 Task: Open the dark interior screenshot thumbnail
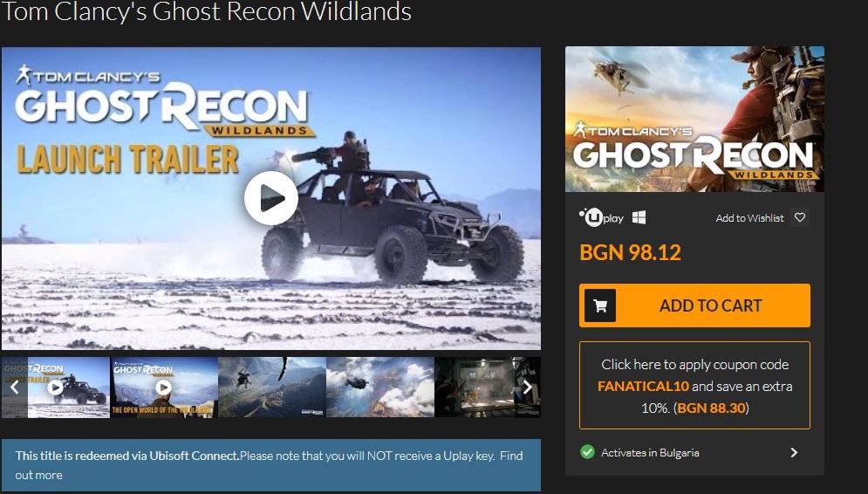[x=475, y=388]
